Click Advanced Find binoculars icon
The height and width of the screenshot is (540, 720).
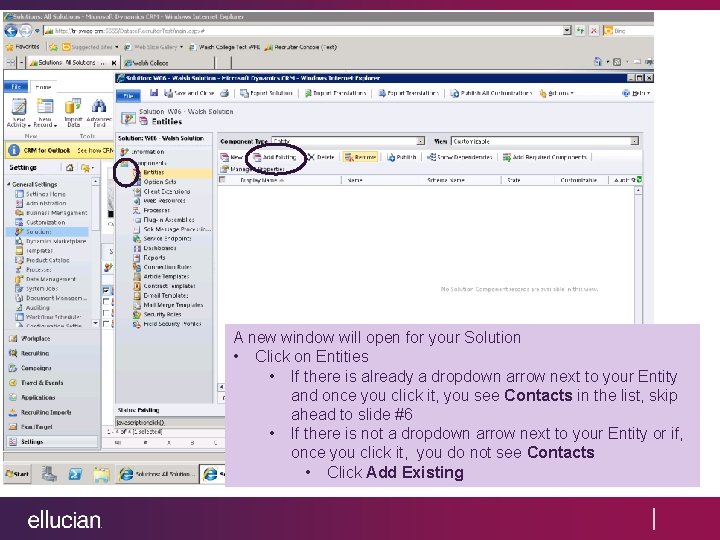pyautogui.click(x=99, y=112)
